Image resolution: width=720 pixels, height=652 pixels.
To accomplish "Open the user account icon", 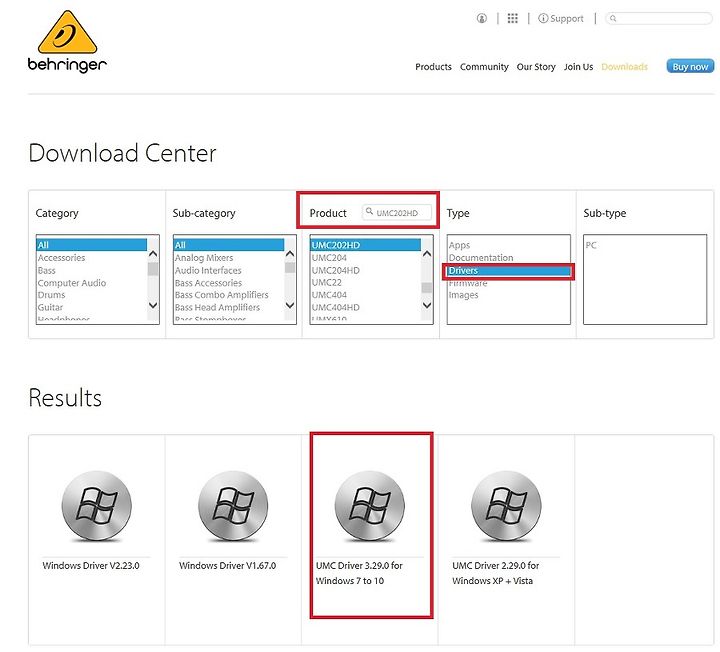I will (482, 18).
